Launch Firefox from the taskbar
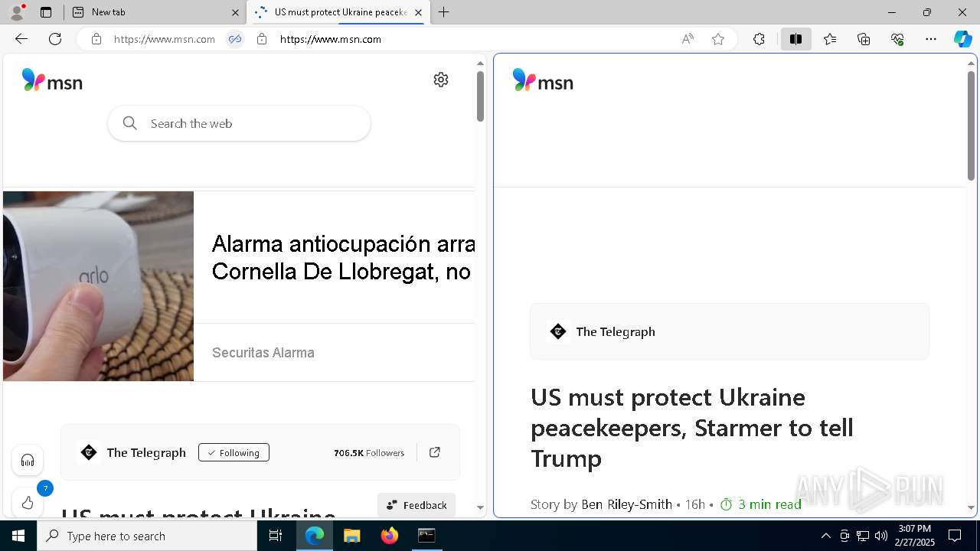980x551 pixels. (x=389, y=536)
